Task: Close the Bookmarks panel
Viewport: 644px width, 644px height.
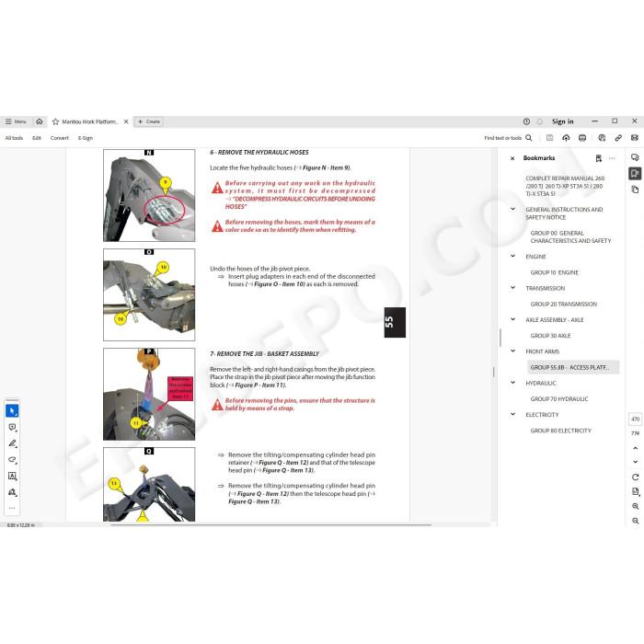Action: click(512, 158)
